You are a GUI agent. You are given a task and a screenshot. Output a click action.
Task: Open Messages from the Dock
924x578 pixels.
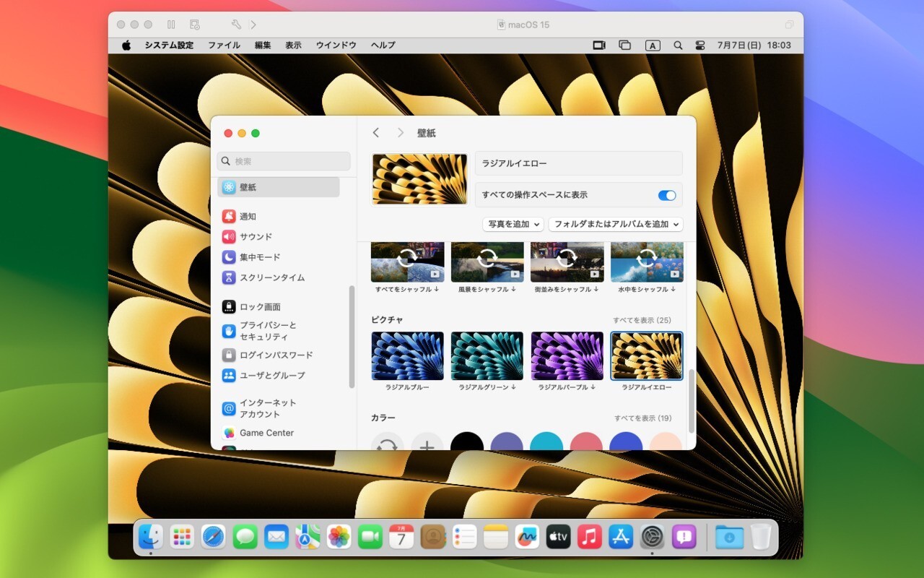[245, 536]
